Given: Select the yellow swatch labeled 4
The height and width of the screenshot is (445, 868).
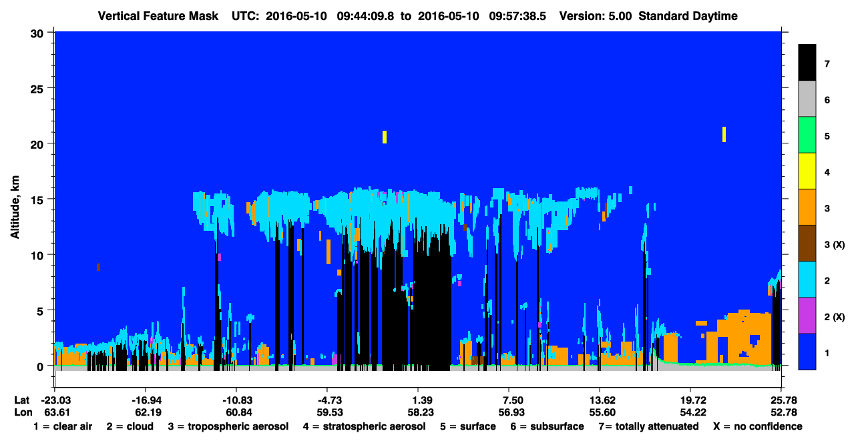Looking at the screenshot, I should click(807, 171).
